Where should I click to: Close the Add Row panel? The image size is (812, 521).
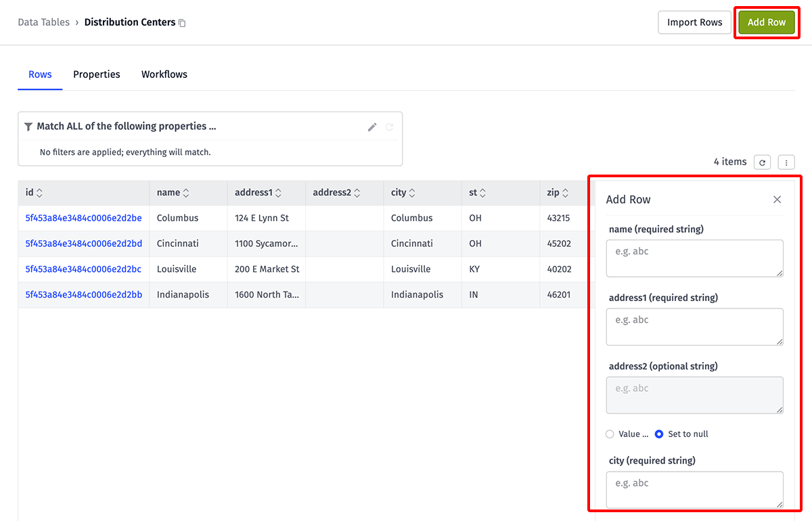[777, 200]
